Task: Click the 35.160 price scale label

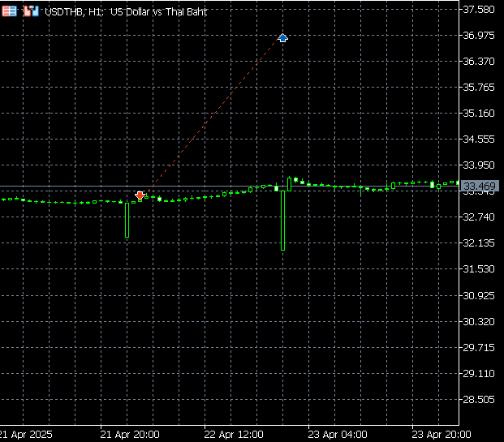Action: point(479,114)
